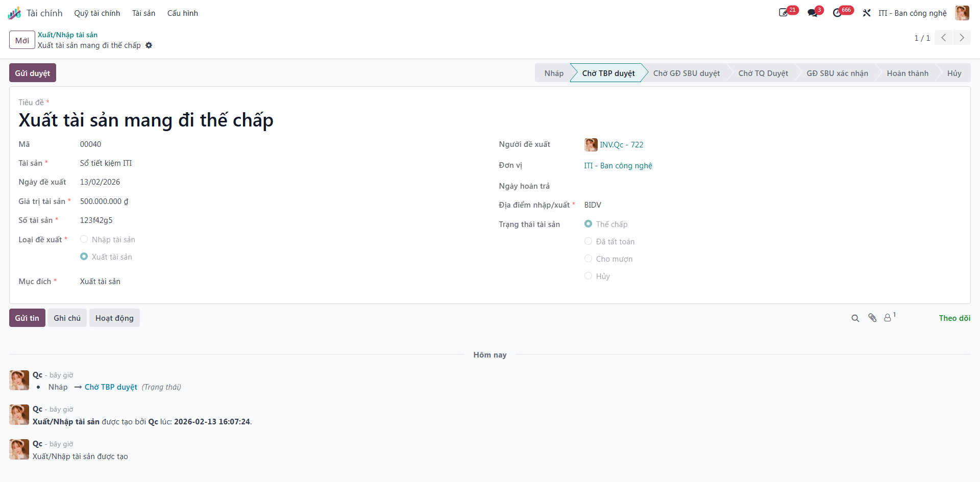Open the Quỹ tài chính menu
This screenshot has width=980, height=482.
pyautogui.click(x=97, y=13)
